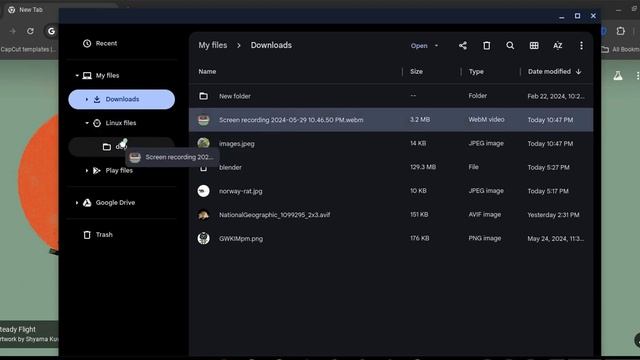Screen dimensions: 640x360
Task: Click the WebM video type cell
Action: (x=486, y=120)
